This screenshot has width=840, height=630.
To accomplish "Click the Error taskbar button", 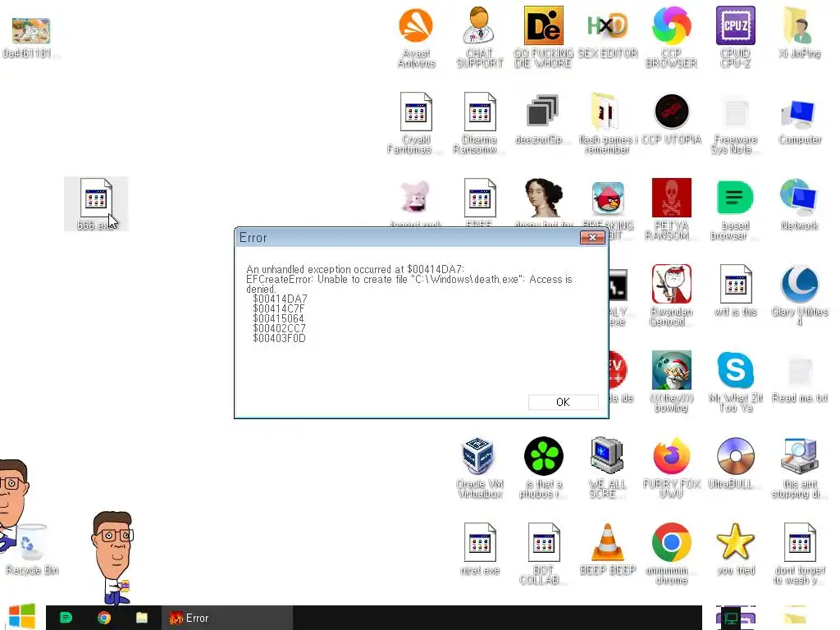I will tap(227, 618).
